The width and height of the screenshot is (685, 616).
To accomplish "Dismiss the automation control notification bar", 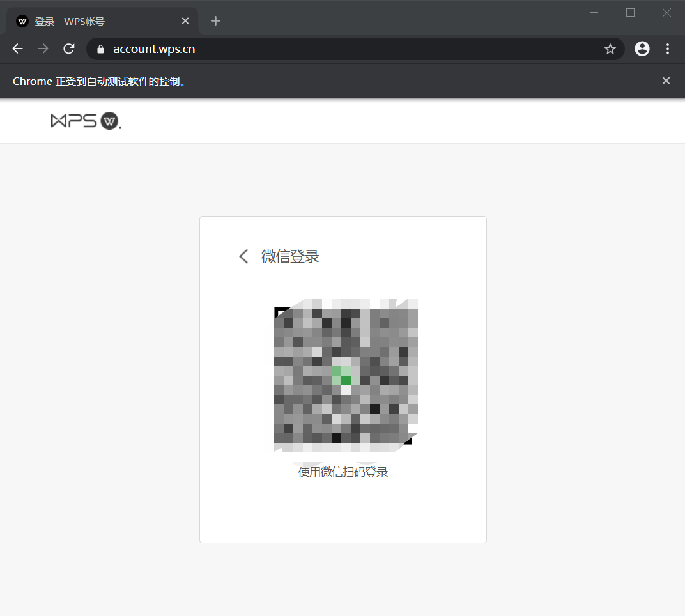I will coord(666,81).
